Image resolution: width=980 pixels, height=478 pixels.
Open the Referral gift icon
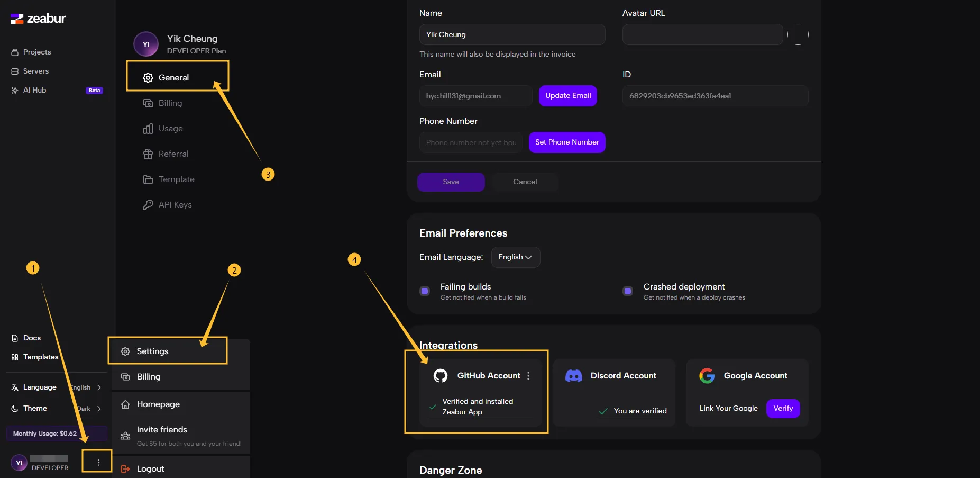click(x=148, y=154)
